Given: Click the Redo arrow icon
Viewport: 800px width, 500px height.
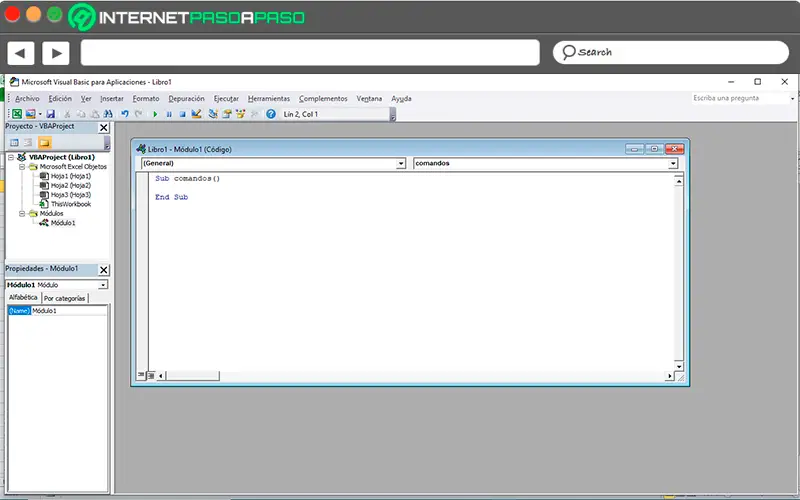Looking at the screenshot, I should 138,114.
